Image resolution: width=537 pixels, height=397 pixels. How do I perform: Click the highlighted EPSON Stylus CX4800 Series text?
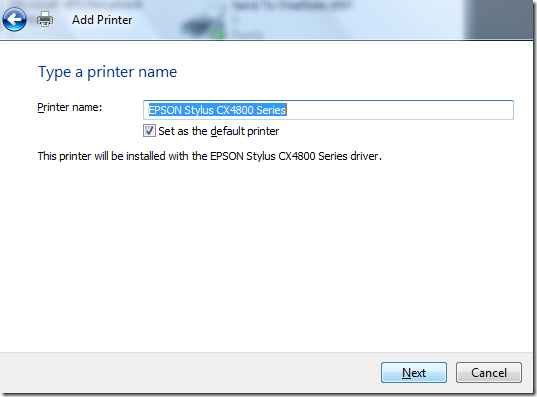point(217,110)
